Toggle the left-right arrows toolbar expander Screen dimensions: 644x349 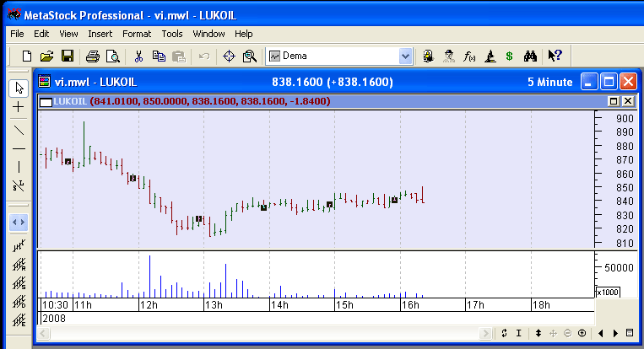pyautogui.click(x=19, y=223)
